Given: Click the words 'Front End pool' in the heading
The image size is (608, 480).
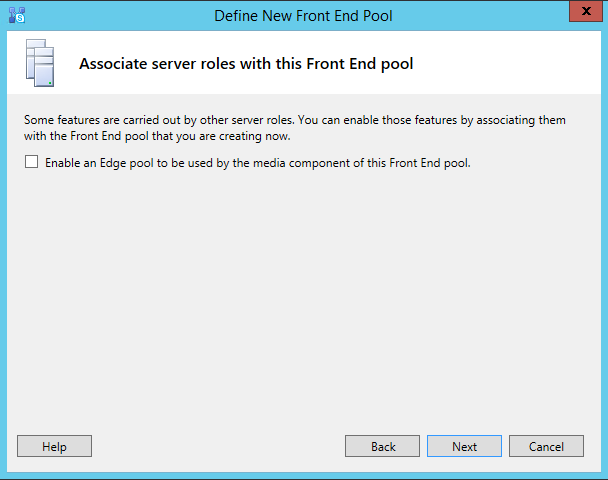Looking at the screenshot, I should [x=365, y=64].
